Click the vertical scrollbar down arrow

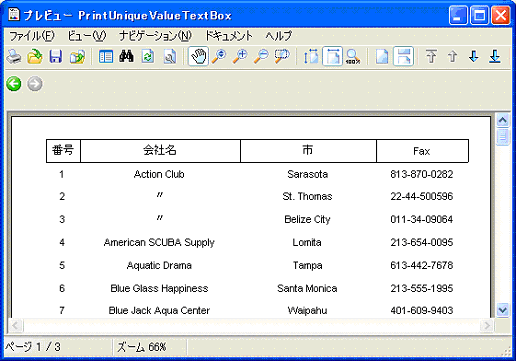503,310
